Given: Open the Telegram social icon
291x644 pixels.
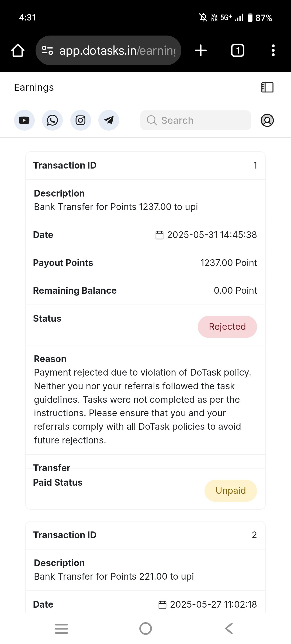Looking at the screenshot, I should [x=109, y=120].
